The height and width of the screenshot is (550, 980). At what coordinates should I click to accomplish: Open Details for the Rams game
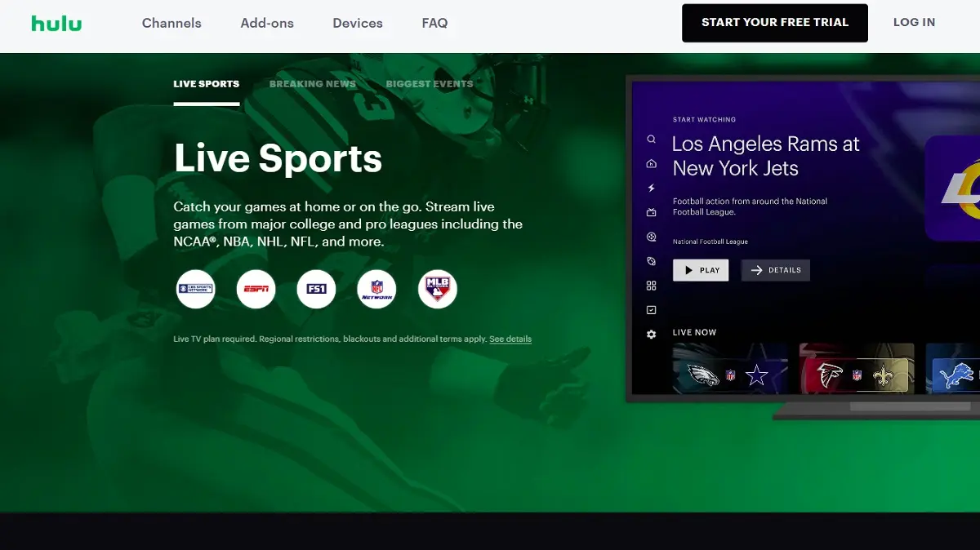pyautogui.click(x=776, y=270)
